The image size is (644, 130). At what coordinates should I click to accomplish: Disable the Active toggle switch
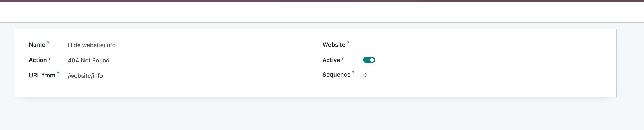click(x=369, y=60)
